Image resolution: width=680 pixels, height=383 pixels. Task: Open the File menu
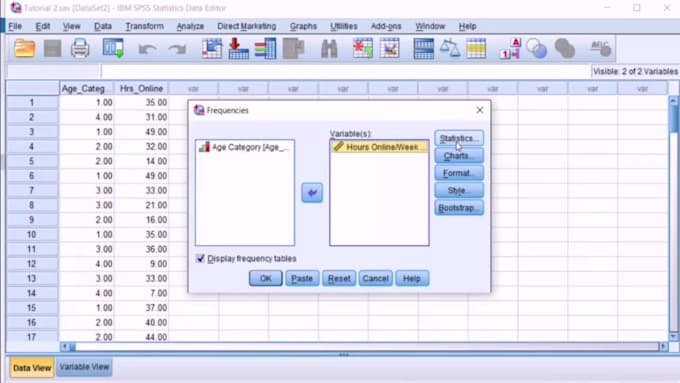(15, 26)
